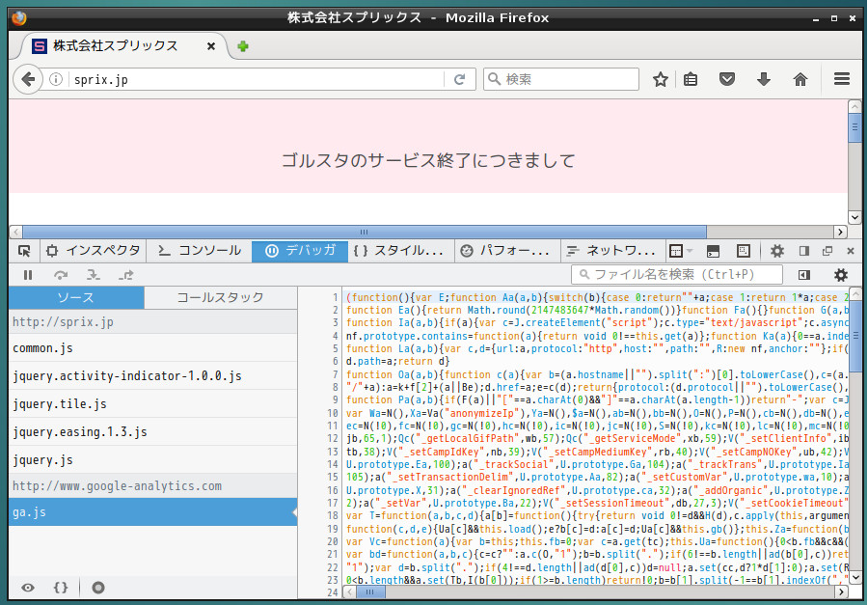
Task: Dock devtools to the side
Action: (803, 251)
